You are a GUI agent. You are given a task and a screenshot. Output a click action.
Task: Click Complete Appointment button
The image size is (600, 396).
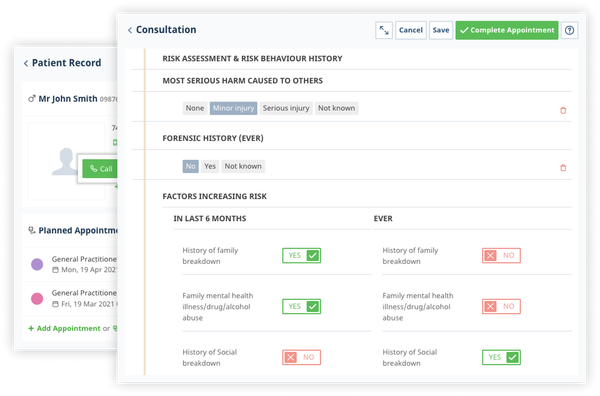507,30
